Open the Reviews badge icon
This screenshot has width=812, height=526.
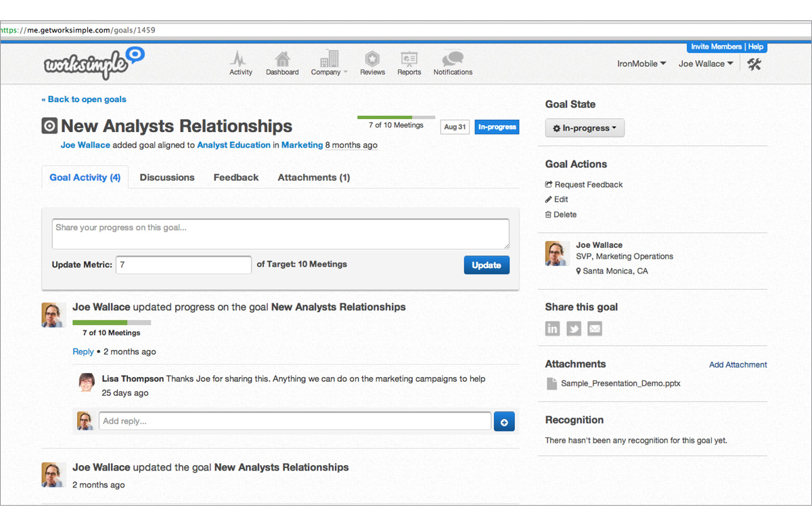[372, 60]
